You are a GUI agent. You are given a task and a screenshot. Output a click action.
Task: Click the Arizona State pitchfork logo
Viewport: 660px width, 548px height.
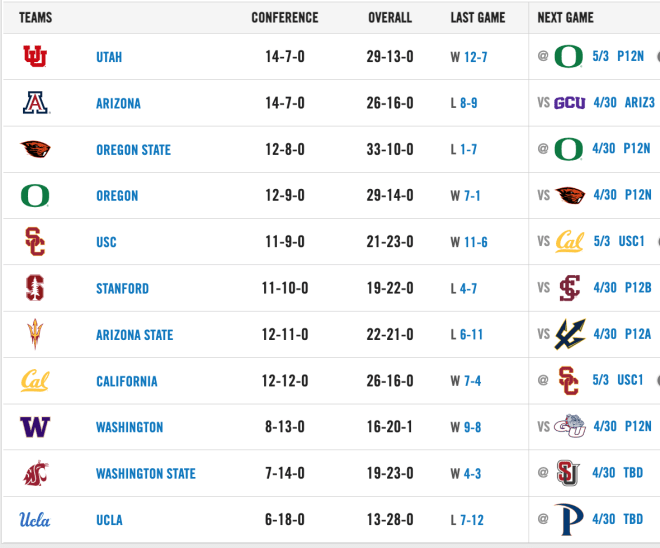[35, 334]
